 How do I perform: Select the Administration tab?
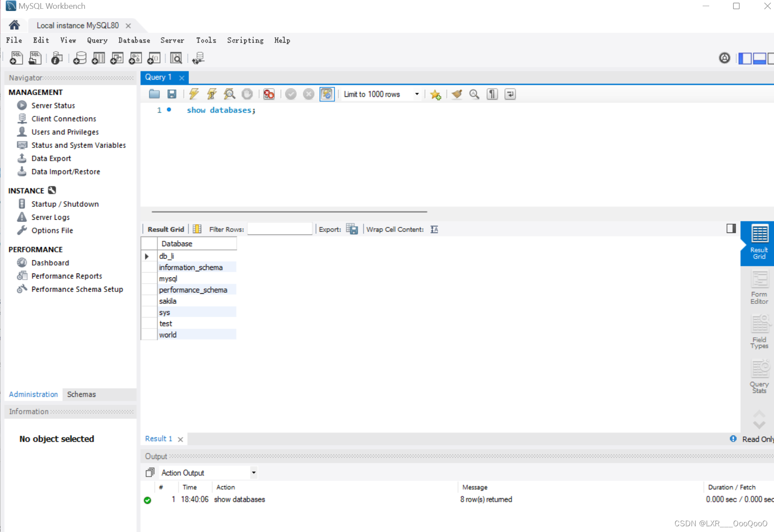[x=33, y=394]
